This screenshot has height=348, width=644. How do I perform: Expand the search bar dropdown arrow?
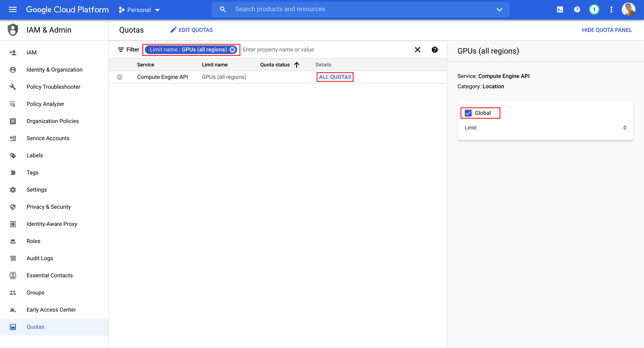[499, 9]
